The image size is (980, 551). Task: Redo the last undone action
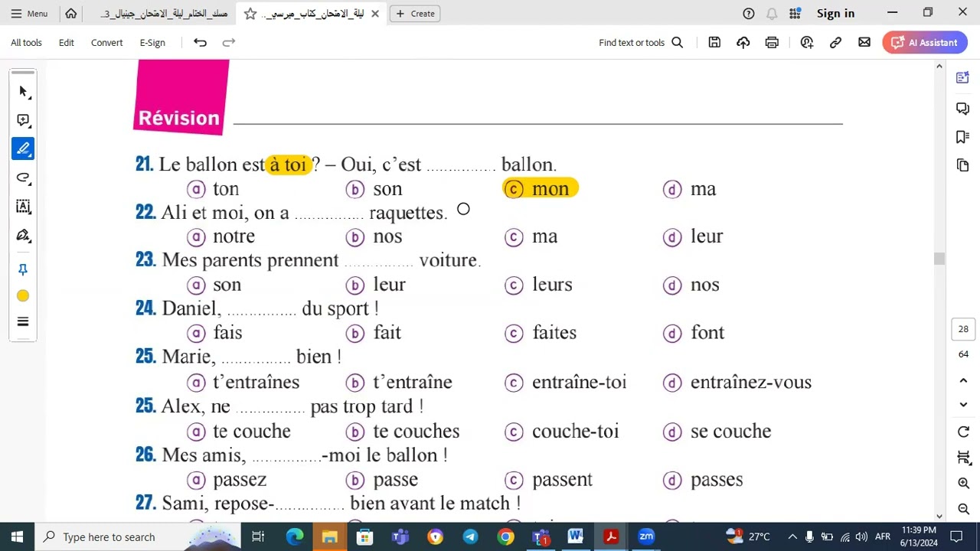click(228, 43)
